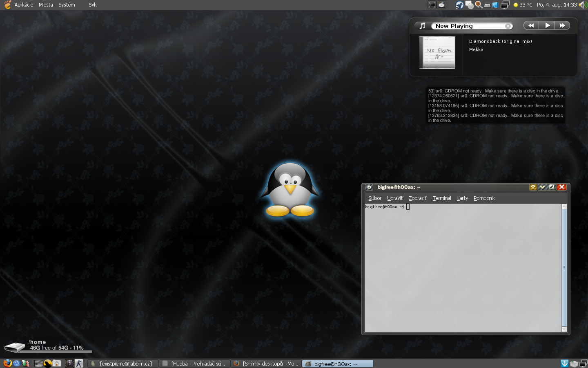Image resolution: width=588 pixels, height=368 pixels.
Task: Click the blue wolf tray icon
Action: coord(460,5)
